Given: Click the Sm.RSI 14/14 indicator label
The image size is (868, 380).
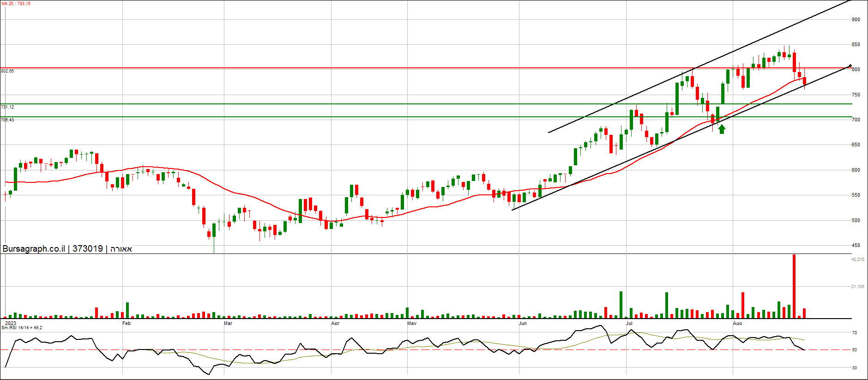Looking at the screenshot, I should pos(22,328).
